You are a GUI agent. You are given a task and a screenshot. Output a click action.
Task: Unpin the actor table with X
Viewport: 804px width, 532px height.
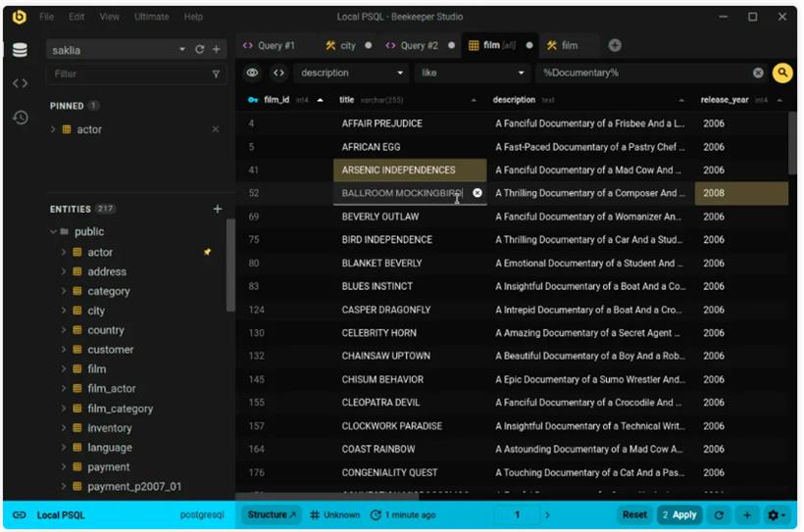click(216, 129)
